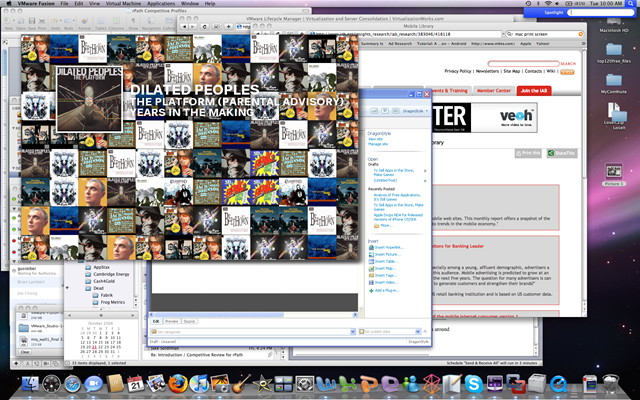
Task: Click Insert Picture in Live Writer sidebar
Action: tap(384, 254)
